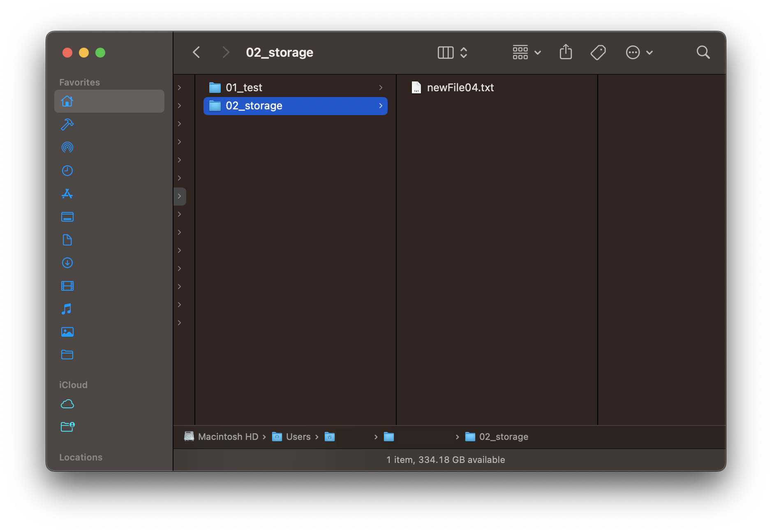Open Applications from the sidebar
This screenshot has height=532, width=772.
67,194
